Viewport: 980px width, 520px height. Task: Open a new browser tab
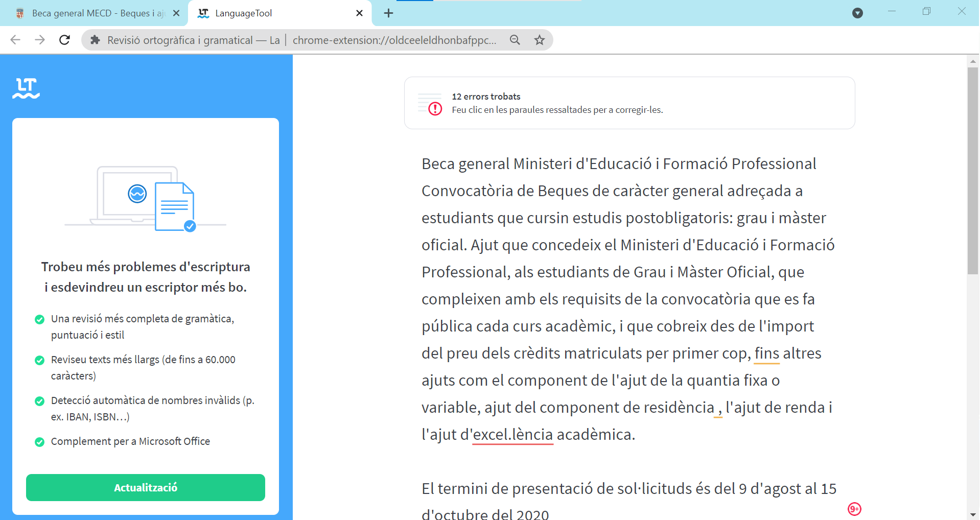pyautogui.click(x=388, y=13)
